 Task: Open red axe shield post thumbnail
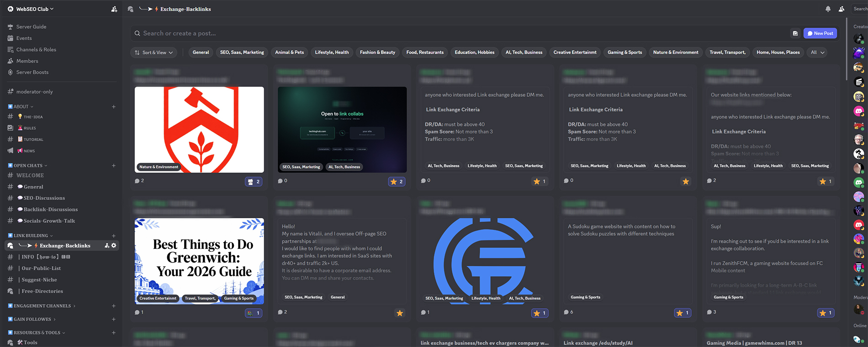pyautogui.click(x=199, y=130)
